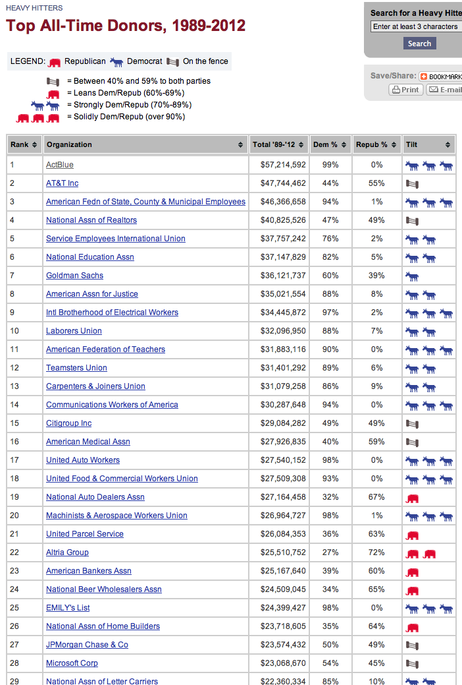Open the United Auto Workers link
462x685 pixels.
point(83,460)
